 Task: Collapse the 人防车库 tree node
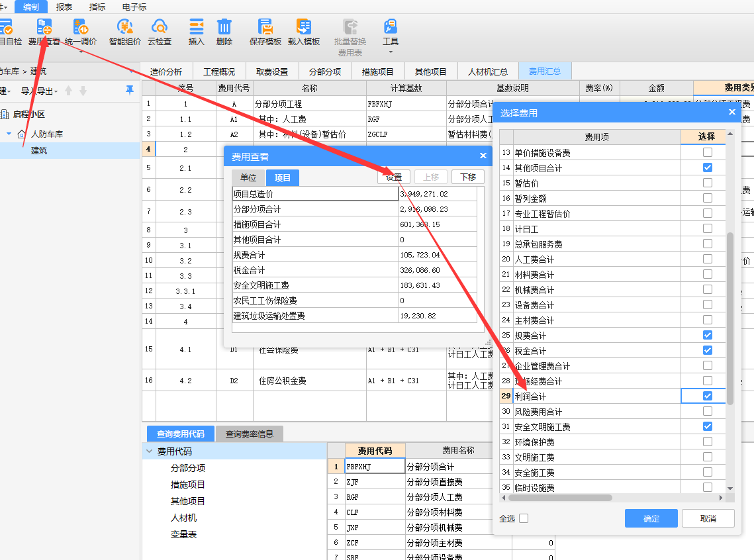point(9,134)
